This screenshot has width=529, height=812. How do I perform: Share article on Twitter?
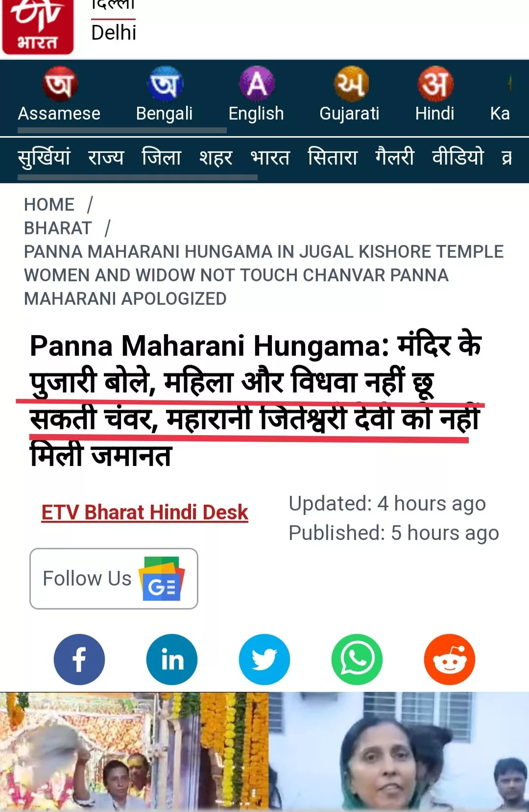264,659
